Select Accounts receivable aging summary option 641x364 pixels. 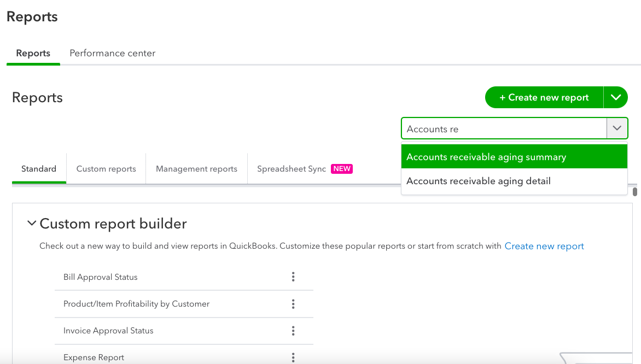pos(514,157)
